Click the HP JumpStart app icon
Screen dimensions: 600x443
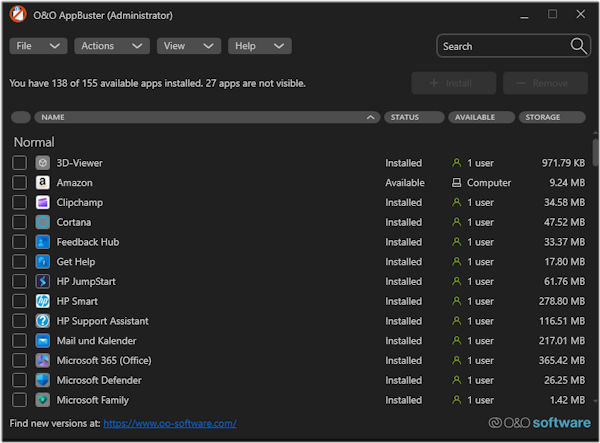42,282
